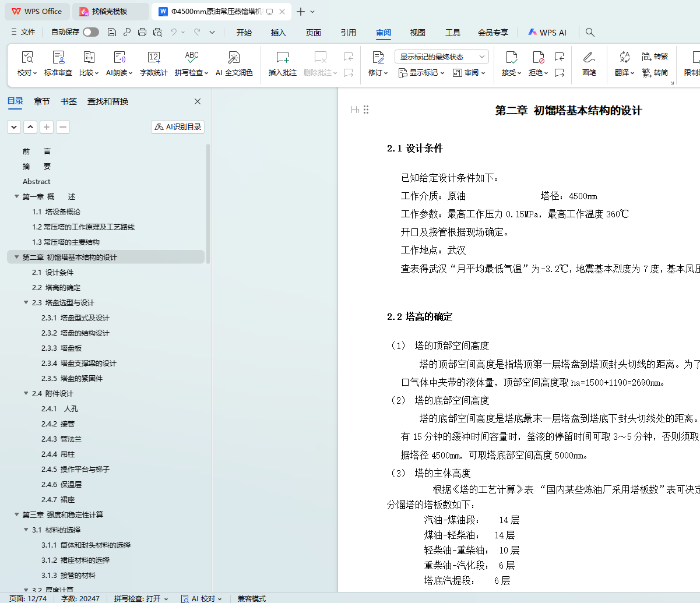Jump to 2.3.4 塔盘支撑梁的设计 heading
This screenshot has height=603, width=700.
[79, 363]
